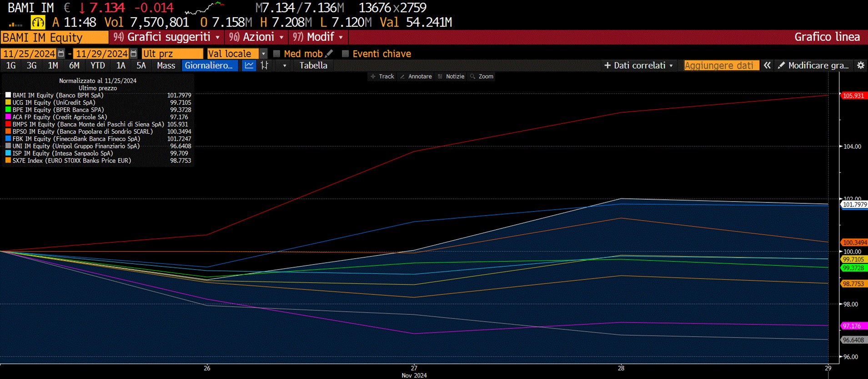Expand the Azioni menu
The width and height of the screenshot is (868, 379).
coord(257,37)
